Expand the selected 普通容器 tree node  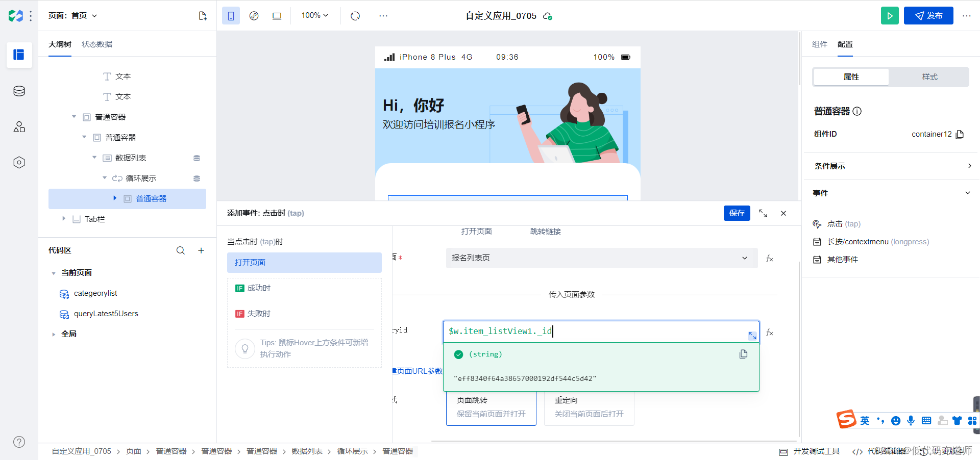click(115, 198)
